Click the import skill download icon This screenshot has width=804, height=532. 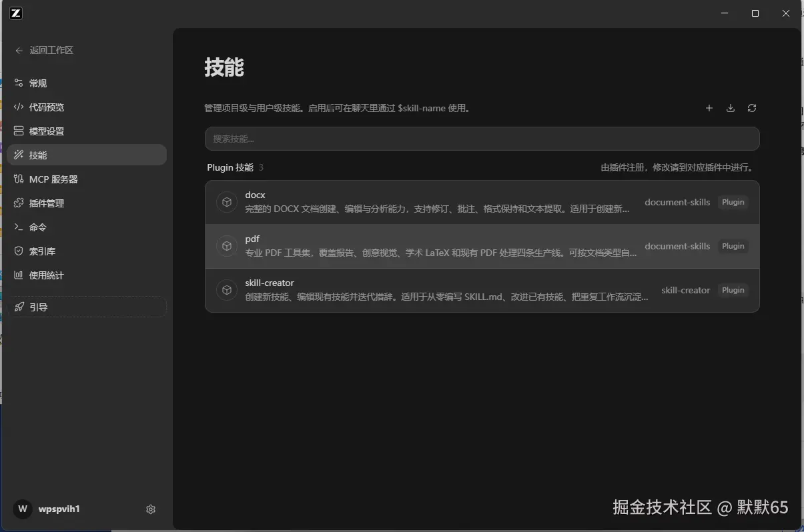(x=731, y=108)
